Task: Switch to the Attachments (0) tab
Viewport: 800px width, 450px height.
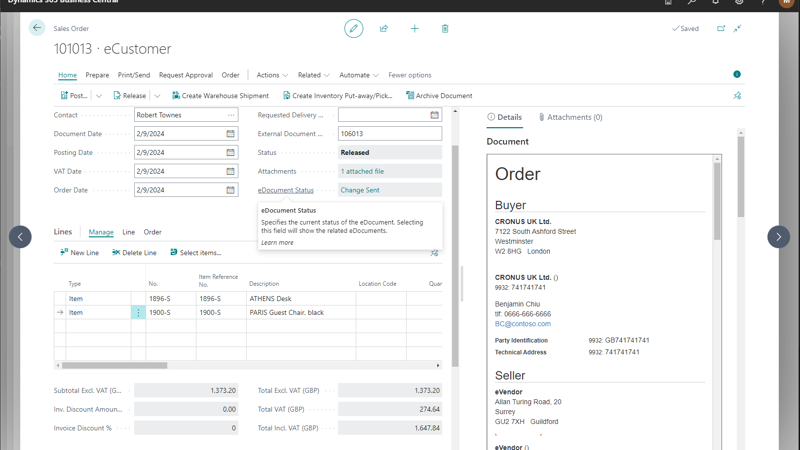Action: 571,117
